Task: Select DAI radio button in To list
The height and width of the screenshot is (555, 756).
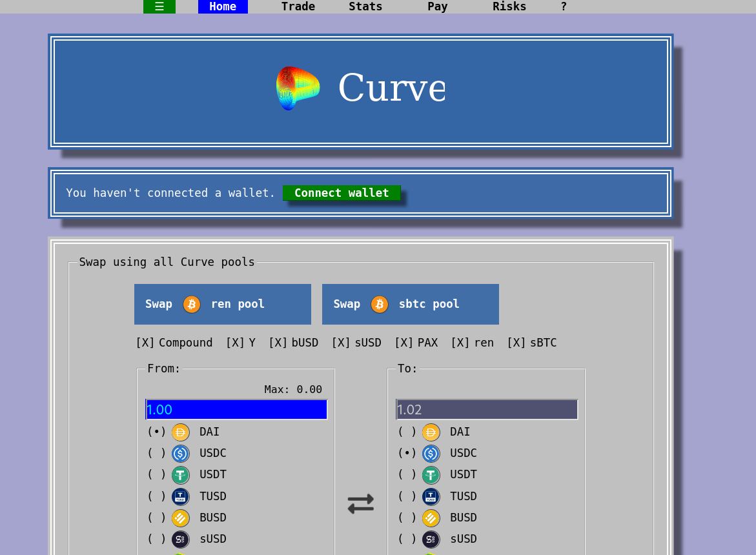Action: coord(407,432)
